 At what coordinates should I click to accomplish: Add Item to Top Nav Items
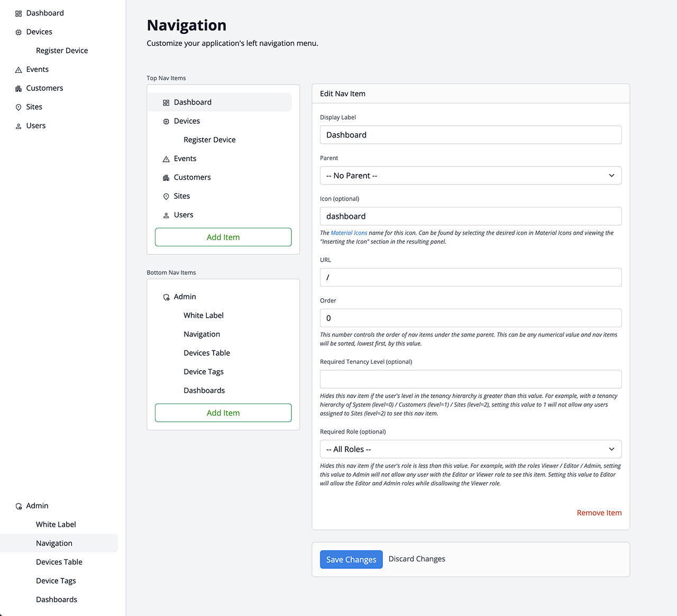(223, 237)
